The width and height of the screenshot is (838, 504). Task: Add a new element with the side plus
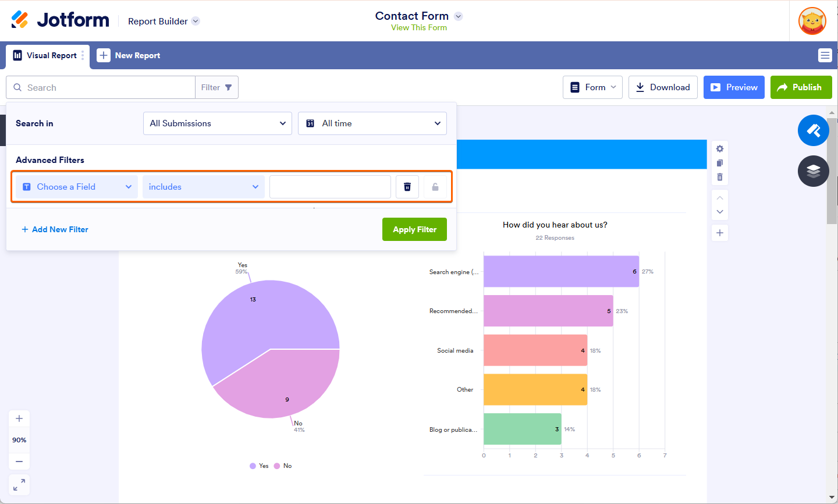coord(720,233)
